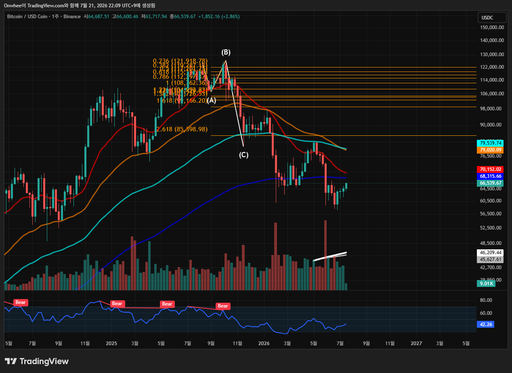Click the first Bear divergence tag

pyautogui.click(x=20, y=302)
